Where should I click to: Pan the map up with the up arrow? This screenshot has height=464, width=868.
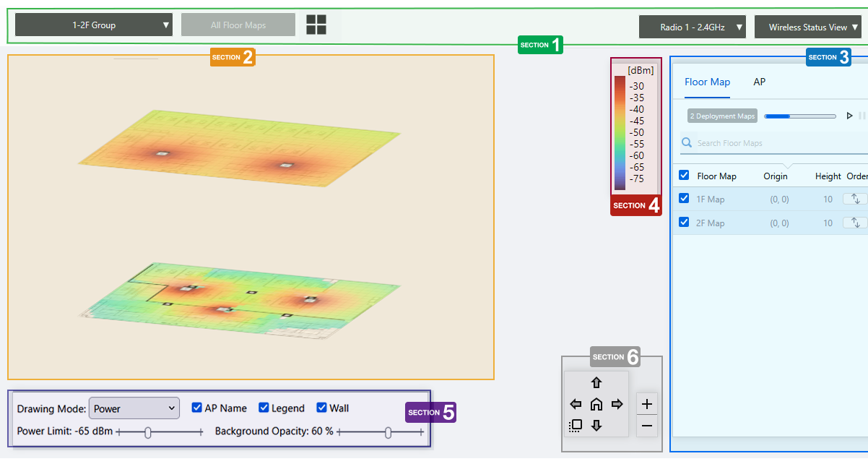click(596, 383)
